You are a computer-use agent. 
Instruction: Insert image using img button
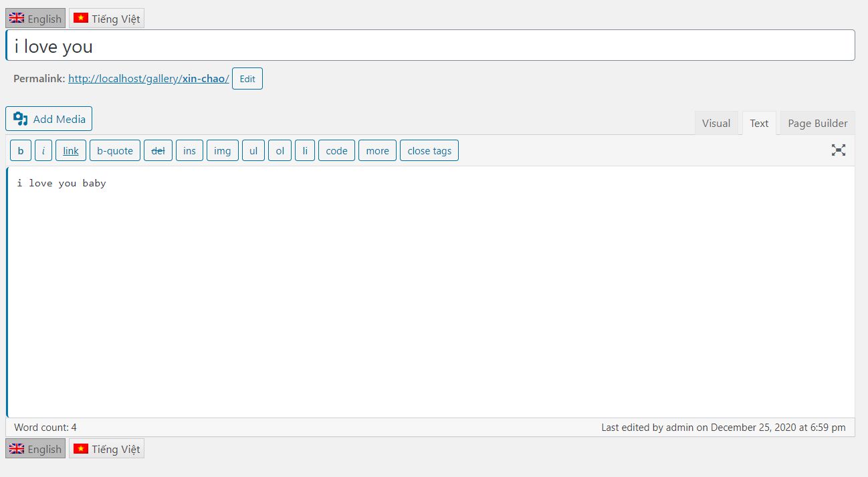coord(222,151)
